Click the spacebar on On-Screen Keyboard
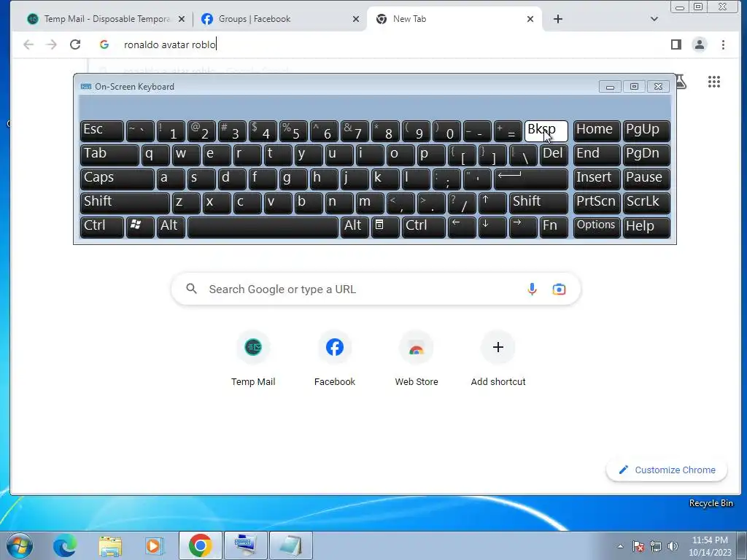Viewport: 747px width, 560px height. tap(263, 227)
